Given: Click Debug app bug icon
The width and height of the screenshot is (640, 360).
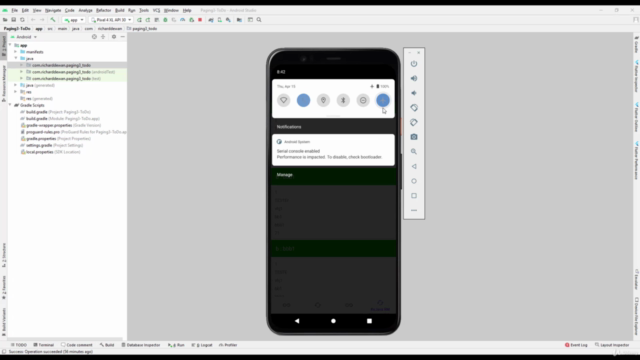Looking at the screenshot, I should coord(165,20).
